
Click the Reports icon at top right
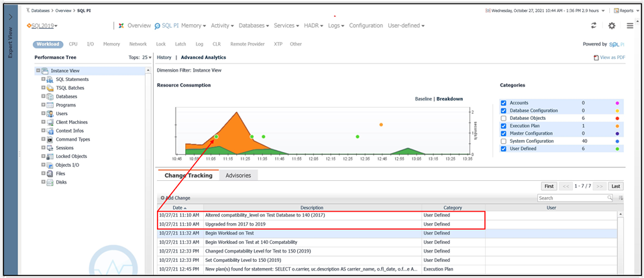[x=616, y=11]
